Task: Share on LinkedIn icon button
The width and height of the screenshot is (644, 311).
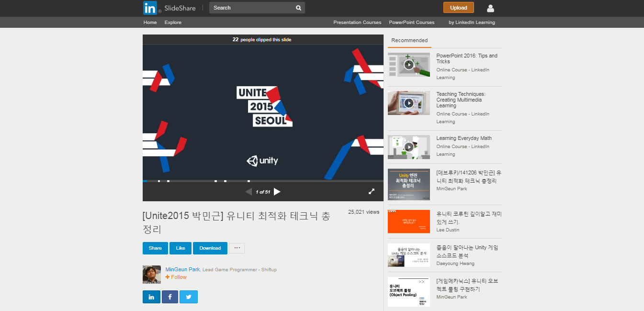Action: click(151, 297)
